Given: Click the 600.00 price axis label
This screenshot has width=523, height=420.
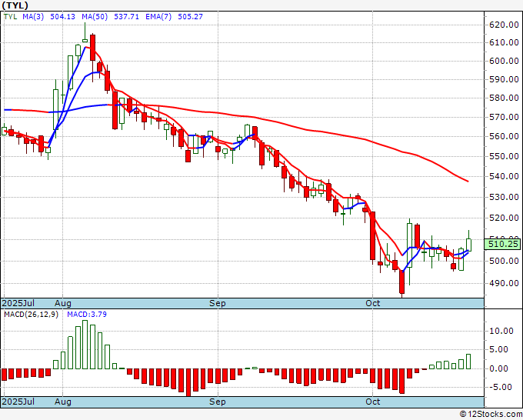Looking at the screenshot, I should 504,61.
